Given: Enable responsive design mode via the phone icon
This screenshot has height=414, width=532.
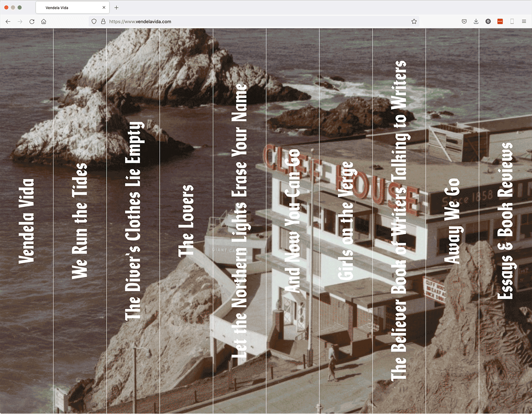Looking at the screenshot, I should tap(512, 21).
